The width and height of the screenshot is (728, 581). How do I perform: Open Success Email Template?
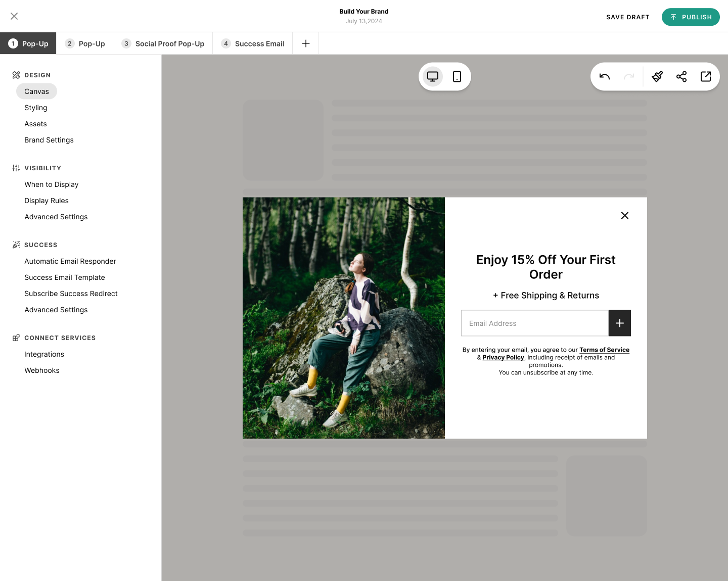65,277
